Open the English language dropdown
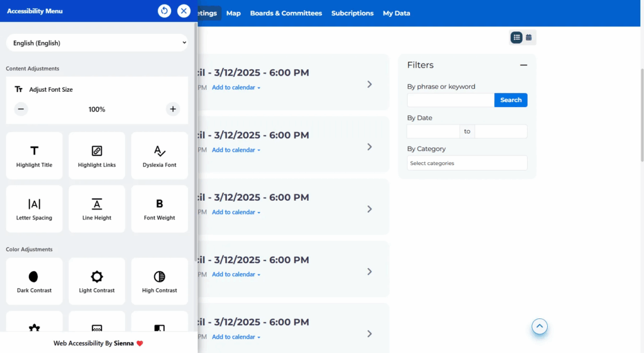644x353 pixels. click(97, 43)
